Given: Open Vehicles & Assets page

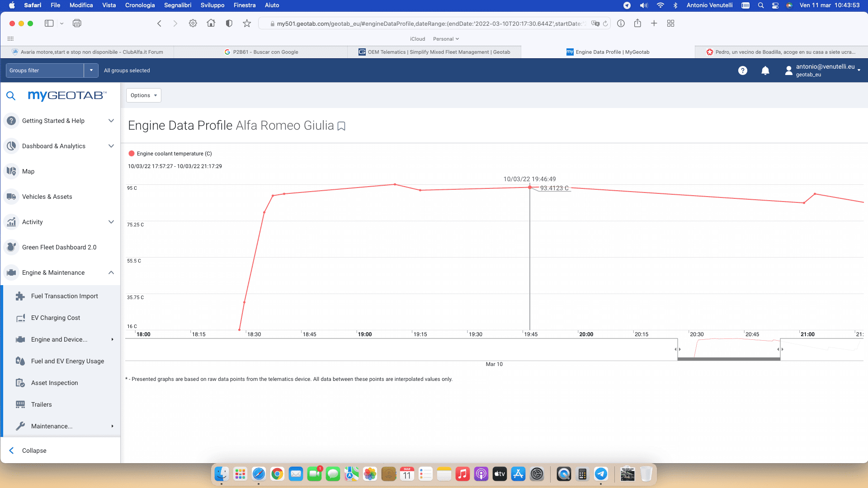Looking at the screenshot, I should pyautogui.click(x=47, y=197).
